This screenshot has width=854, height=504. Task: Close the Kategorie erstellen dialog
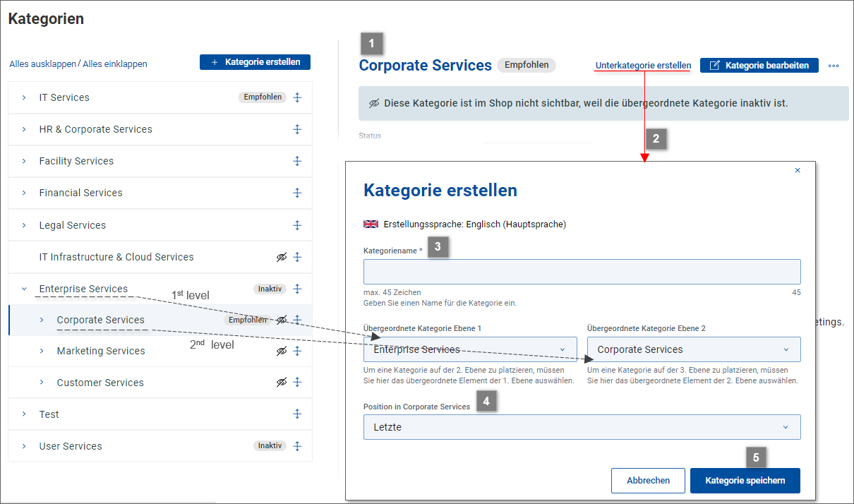pos(798,171)
